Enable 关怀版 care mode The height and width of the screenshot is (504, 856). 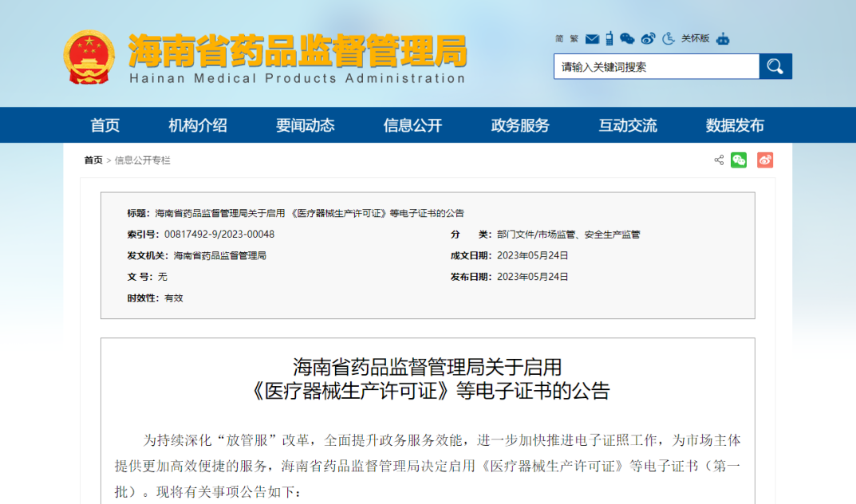click(695, 38)
